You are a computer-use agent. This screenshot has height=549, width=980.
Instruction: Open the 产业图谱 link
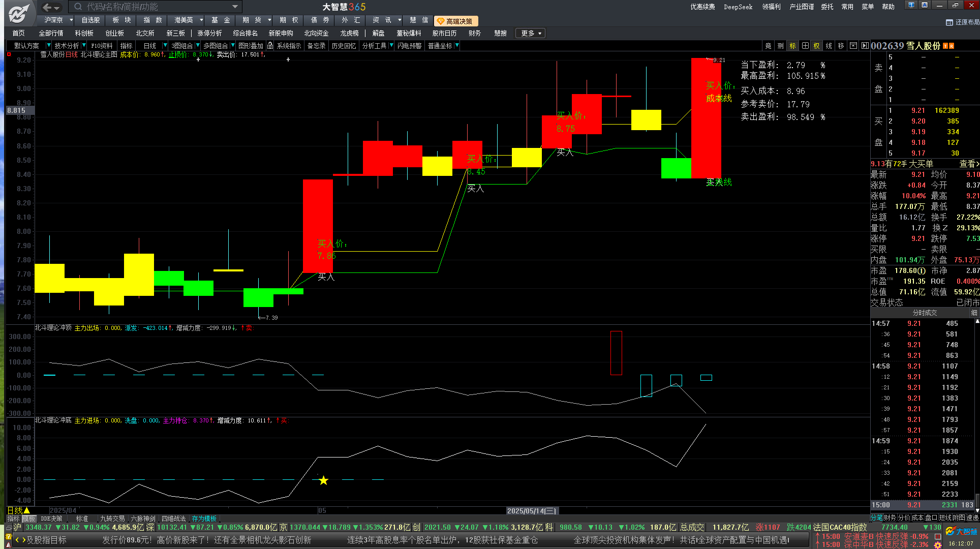[802, 7]
